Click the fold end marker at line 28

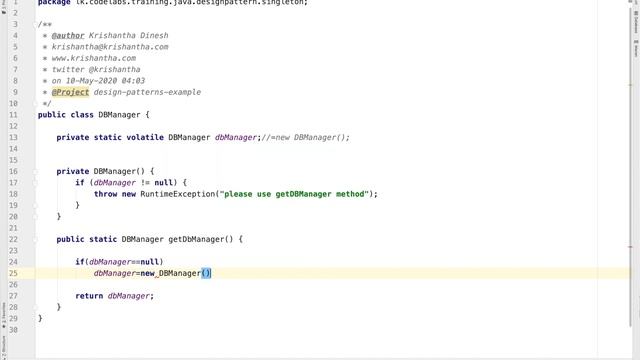coord(35,307)
